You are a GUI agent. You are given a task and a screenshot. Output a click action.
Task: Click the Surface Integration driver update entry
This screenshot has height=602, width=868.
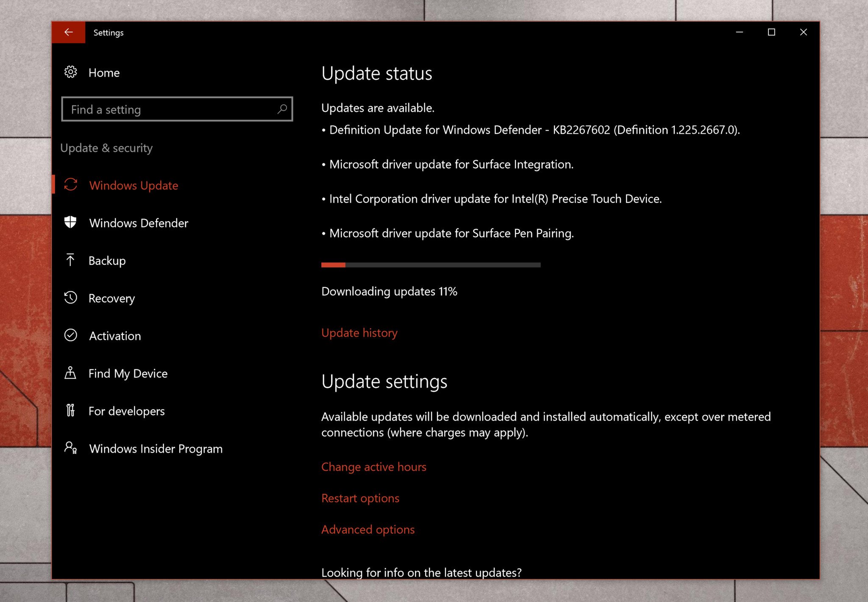pyautogui.click(x=448, y=164)
